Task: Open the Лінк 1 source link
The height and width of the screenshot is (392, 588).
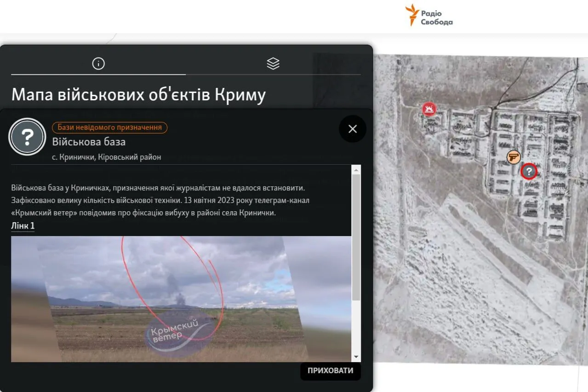Action: (x=23, y=226)
